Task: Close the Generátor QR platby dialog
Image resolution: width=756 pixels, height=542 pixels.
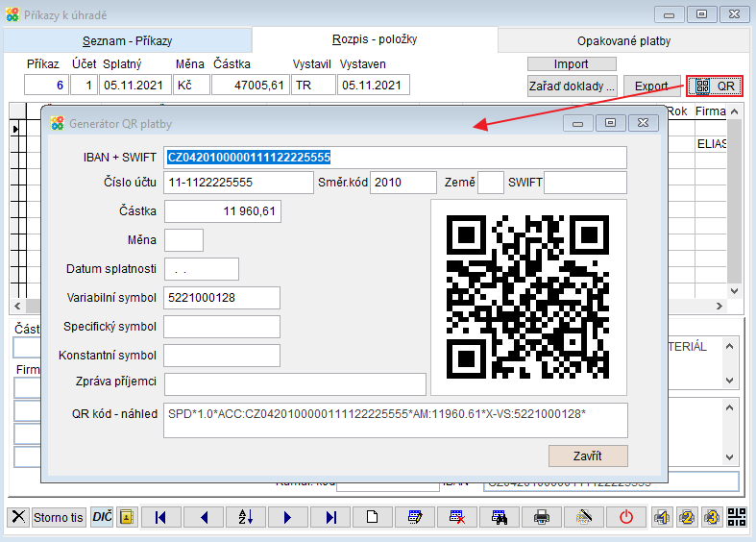Action: click(x=644, y=123)
